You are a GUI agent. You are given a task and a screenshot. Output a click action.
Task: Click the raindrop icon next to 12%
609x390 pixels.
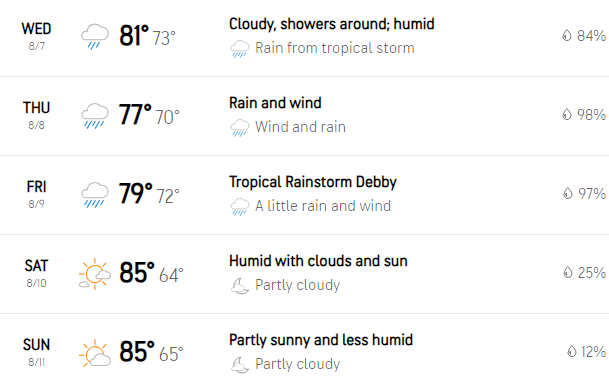pos(572,352)
